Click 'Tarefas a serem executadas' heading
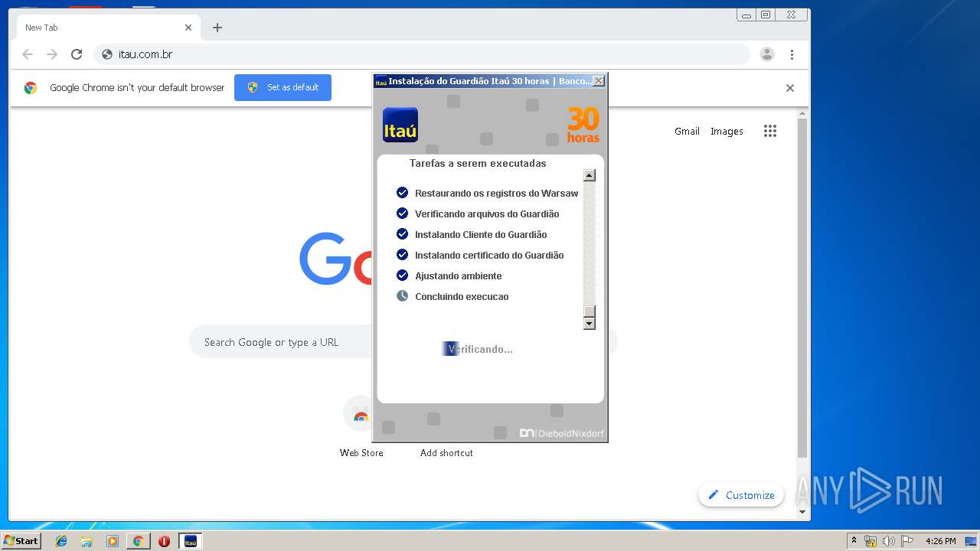This screenshot has height=551, width=980. click(478, 164)
